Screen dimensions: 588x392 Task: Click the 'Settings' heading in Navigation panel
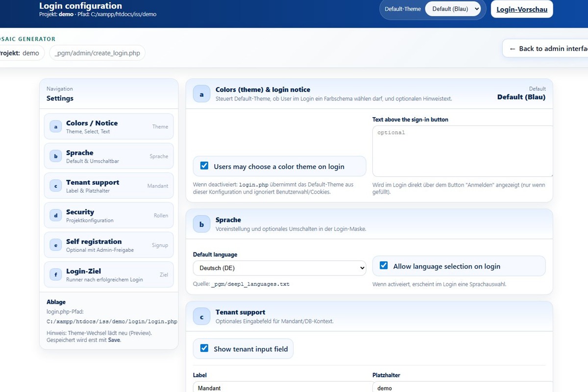60,98
